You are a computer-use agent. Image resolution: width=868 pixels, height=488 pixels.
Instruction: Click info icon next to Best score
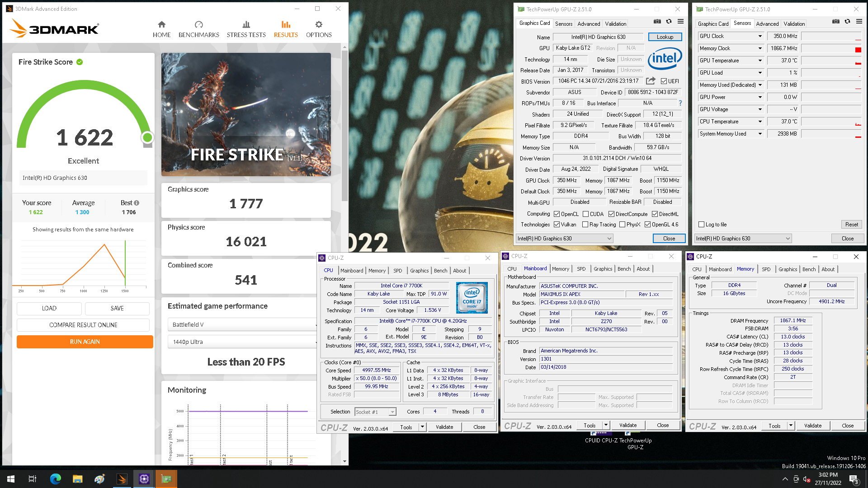point(137,203)
